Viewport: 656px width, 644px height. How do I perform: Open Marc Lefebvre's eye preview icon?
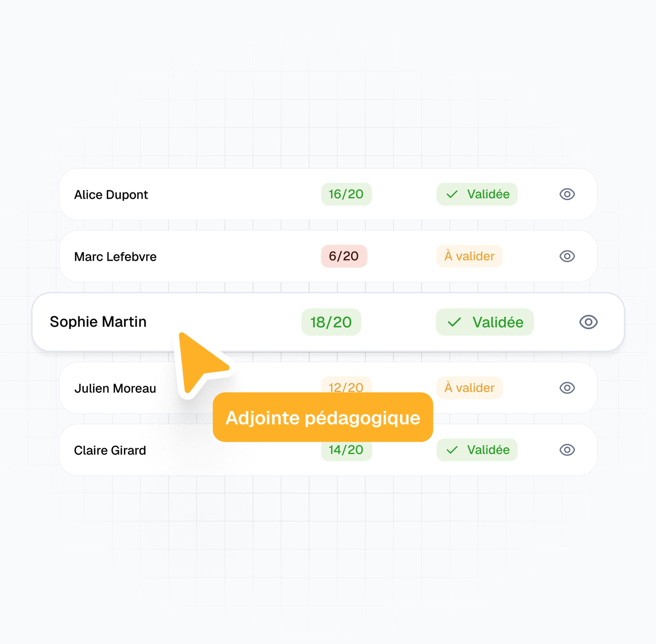click(567, 256)
